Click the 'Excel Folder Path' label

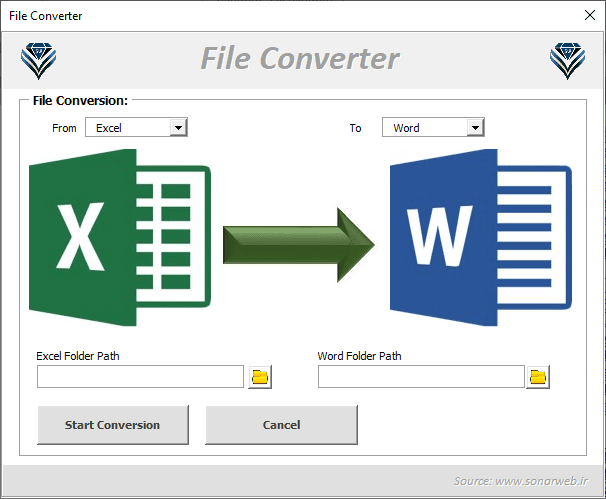click(x=78, y=356)
